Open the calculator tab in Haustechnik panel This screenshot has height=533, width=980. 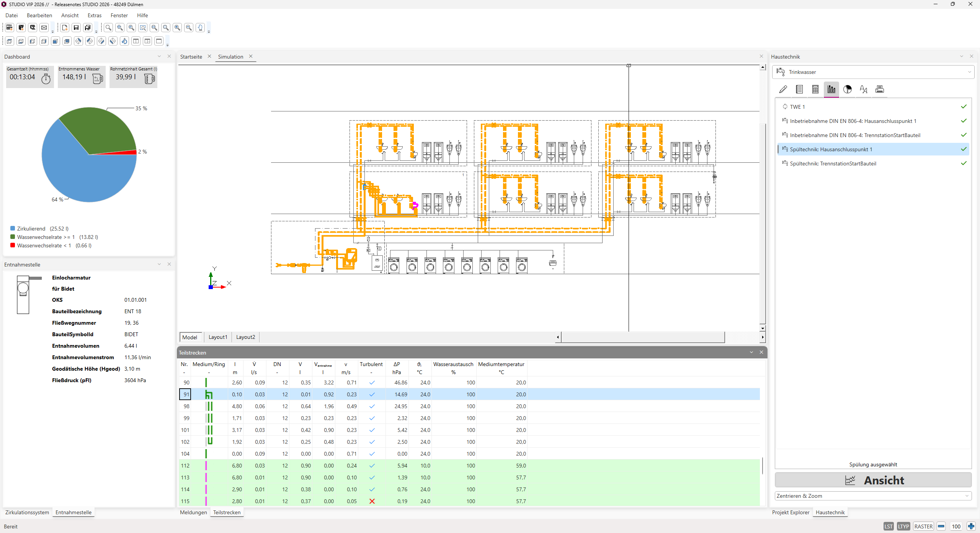(x=815, y=89)
